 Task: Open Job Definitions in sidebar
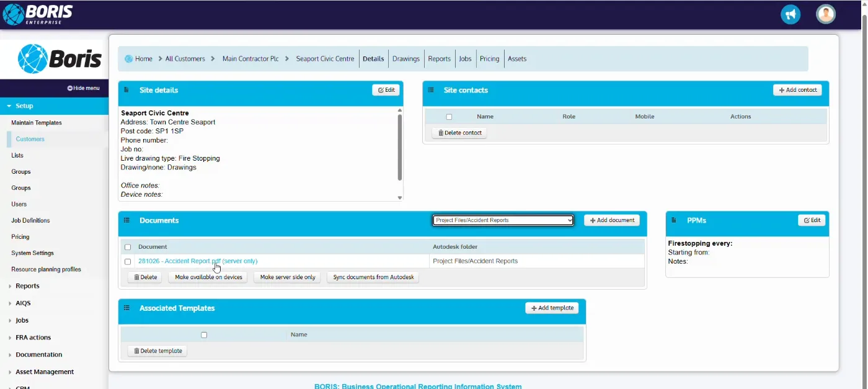[30, 220]
